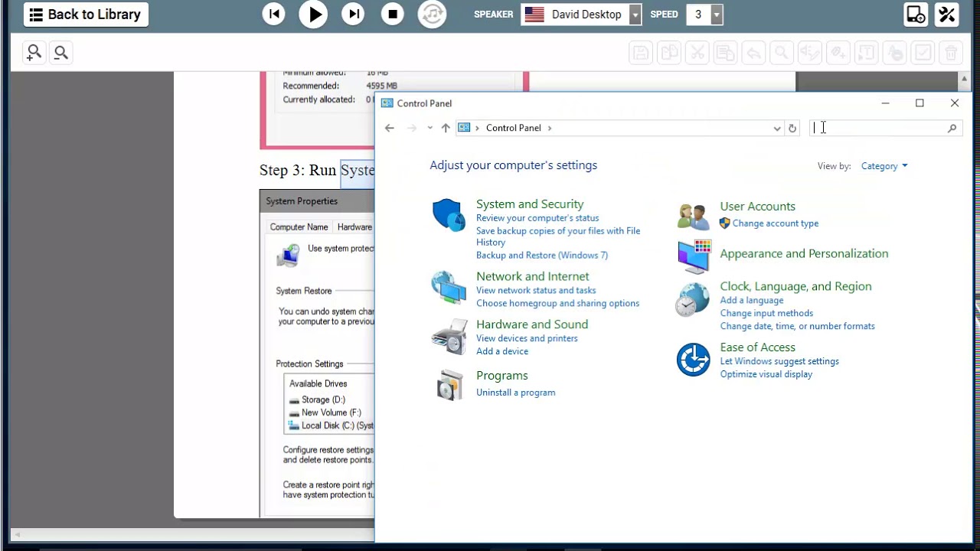Select Computer Name tab in System Properties
This screenshot has height=551, width=980.
(x=299, y=227)
